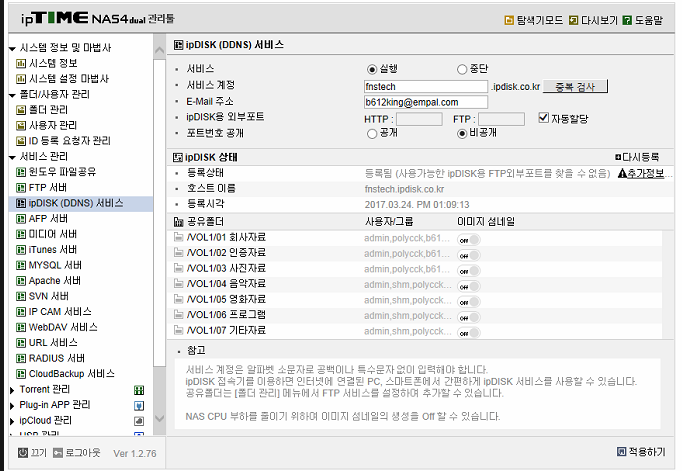Select the 중단 service radio button
The height and width of the screenshot is (471, 682).
461,69
